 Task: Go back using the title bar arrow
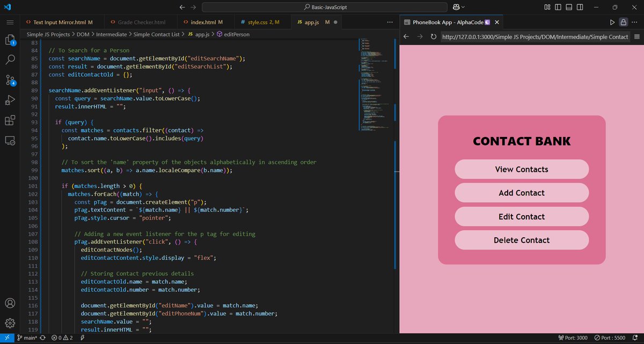[182, 7]
